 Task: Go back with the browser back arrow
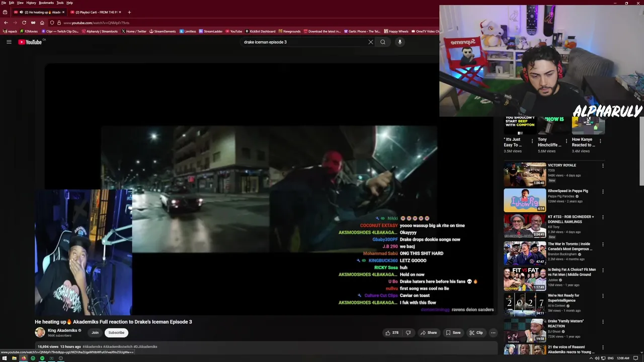point(6,23)
